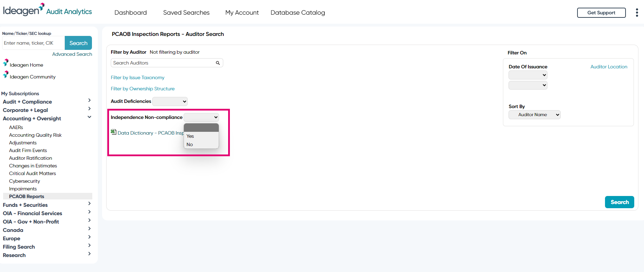The height and width of the screenshot is (272, 644).
Task: Open Filter by Ownership Structure
Action: (x=143, y=89)
